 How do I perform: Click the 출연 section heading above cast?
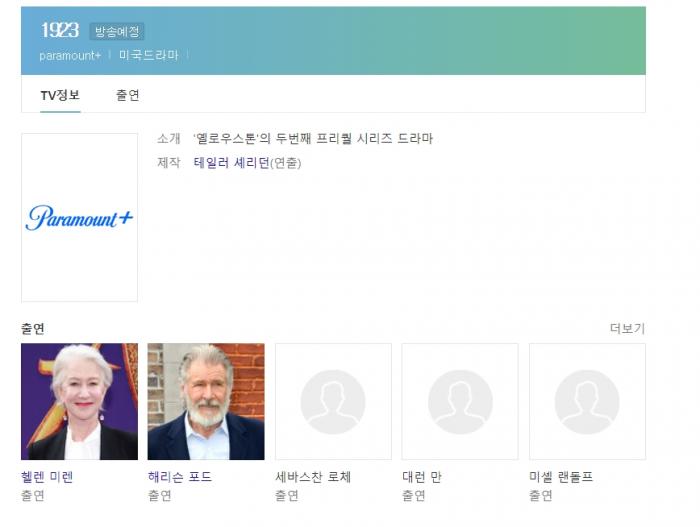[x=33, y=329]
